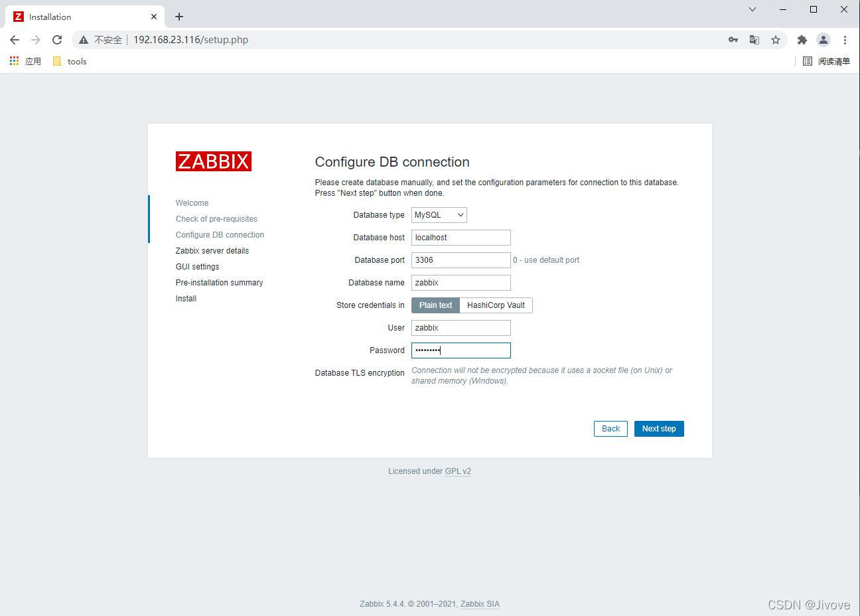This screenshot has width=860, height=616.
Task: Click the TLS encryption not-encrypted note
Action: click(541, 376)
